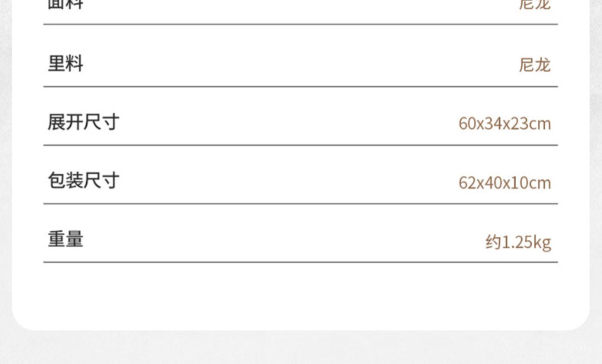The image size is (602, 364).
Task: Click the cut-off 尼龙 value in 面料 row
Action: point(534,4)
